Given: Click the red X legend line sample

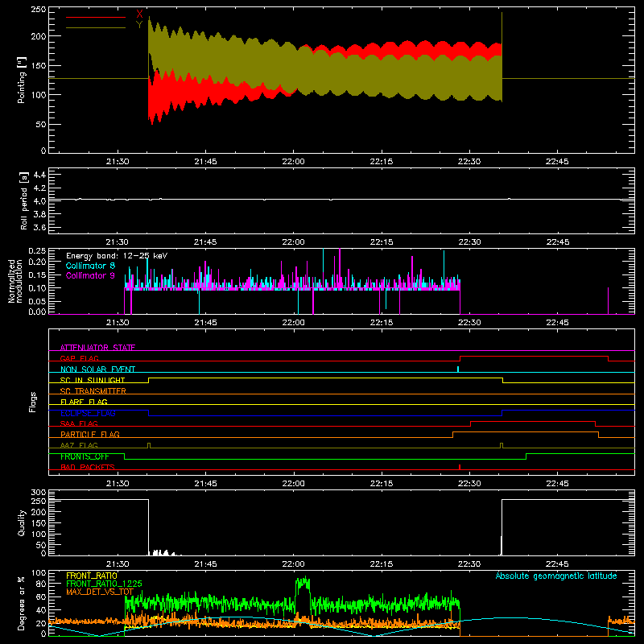Looking at the screenshot, I should 96,17.
